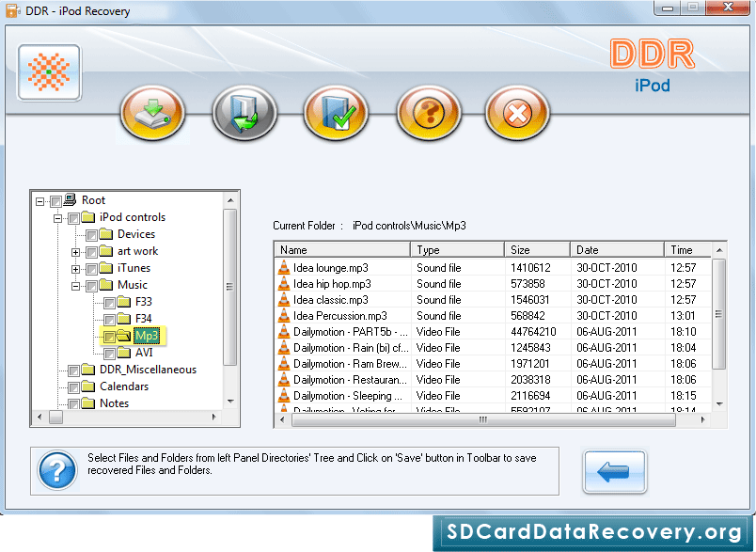The height and width of the screenshot is (552, 756).
Task: Select the AVI folder in tree
Action: 144,353
